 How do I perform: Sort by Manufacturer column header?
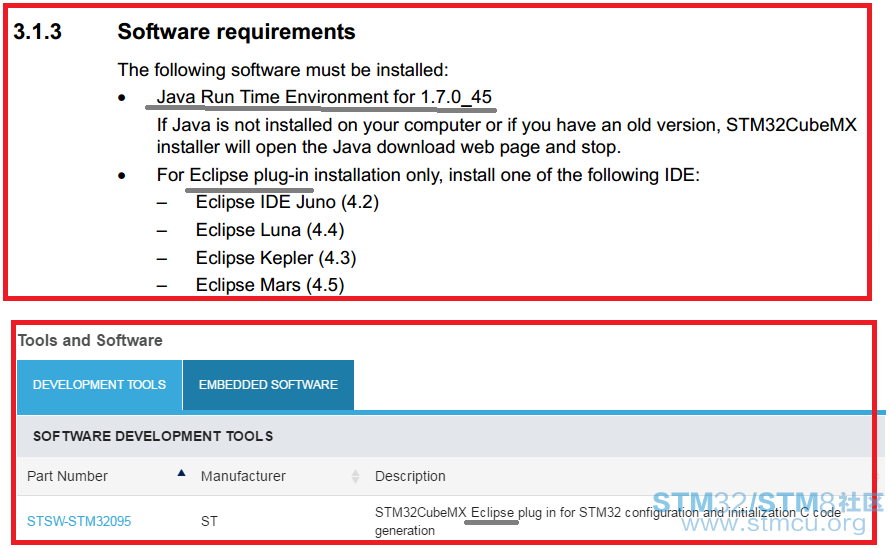pos(243,476)
